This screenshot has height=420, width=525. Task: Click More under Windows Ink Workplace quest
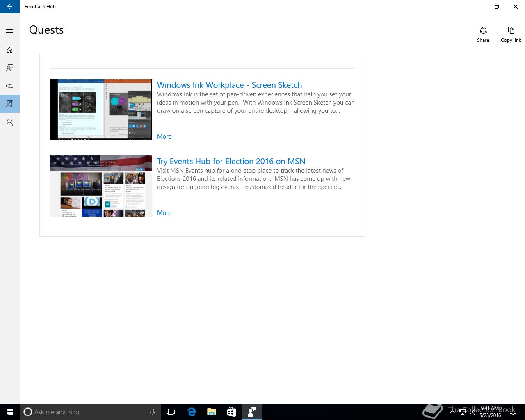(x=164, y=137)
